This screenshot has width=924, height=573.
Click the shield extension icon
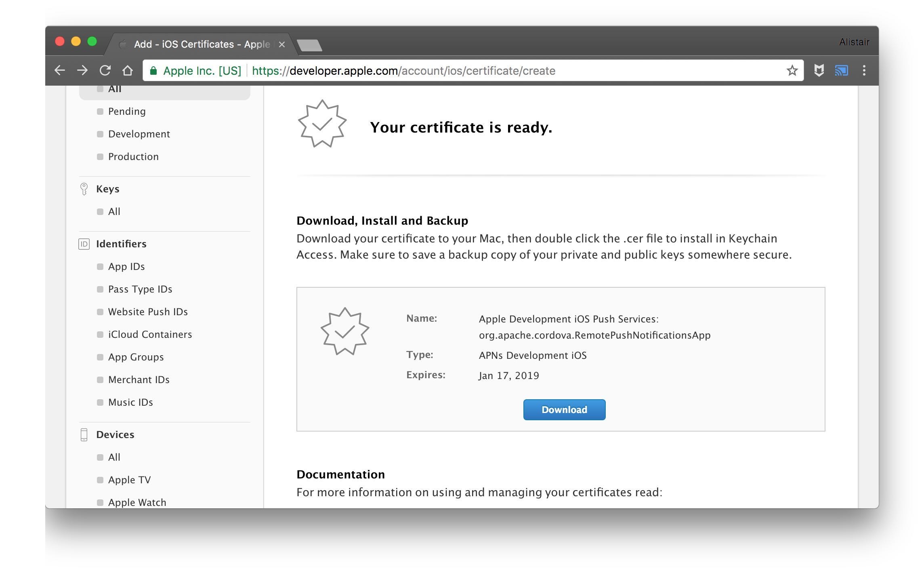click(x=819, y=70)
